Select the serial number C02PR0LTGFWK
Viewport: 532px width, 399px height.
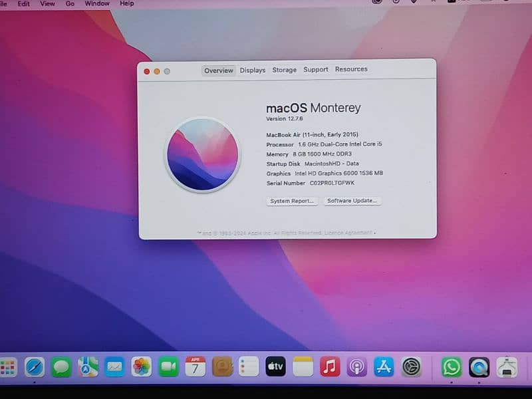[x=332, y=183]
